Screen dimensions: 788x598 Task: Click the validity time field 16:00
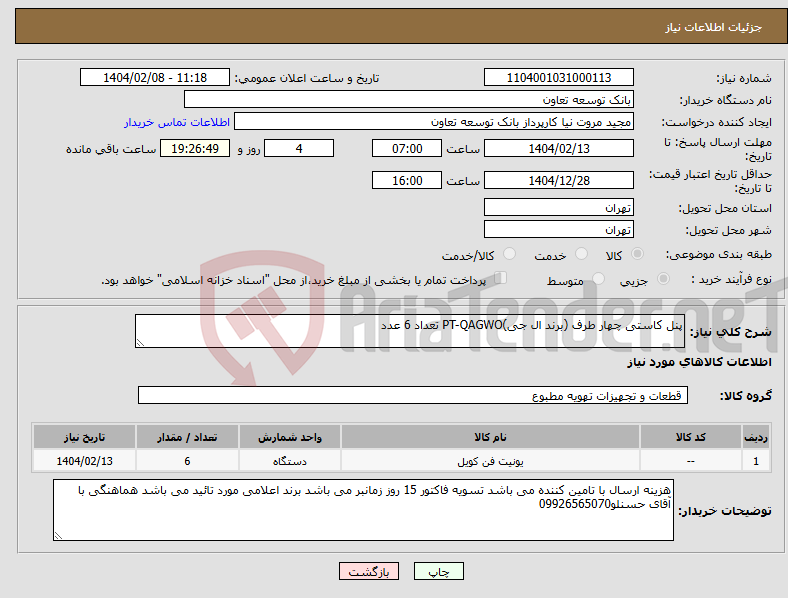(407, 180)
